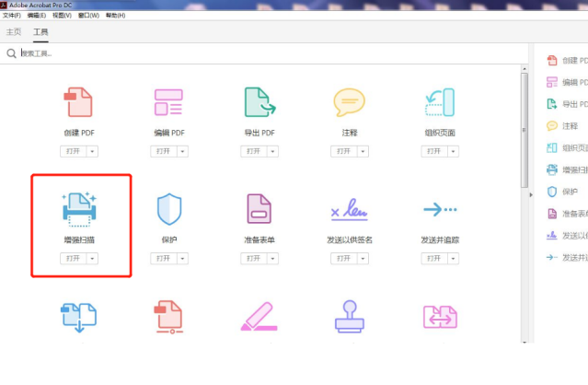
Task: Click 打开 button under 组织页面
Action: (x=434, y=151)
